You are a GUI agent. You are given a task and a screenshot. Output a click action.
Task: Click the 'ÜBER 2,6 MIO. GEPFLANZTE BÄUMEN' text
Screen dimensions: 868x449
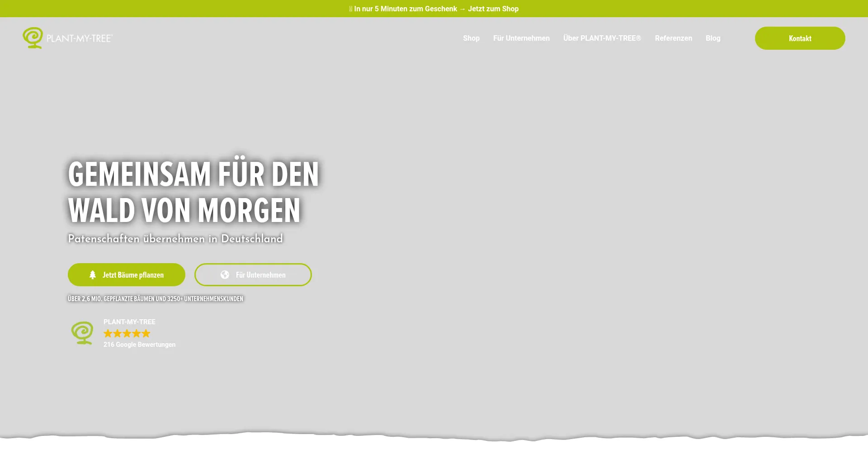(x=155, y=298)
